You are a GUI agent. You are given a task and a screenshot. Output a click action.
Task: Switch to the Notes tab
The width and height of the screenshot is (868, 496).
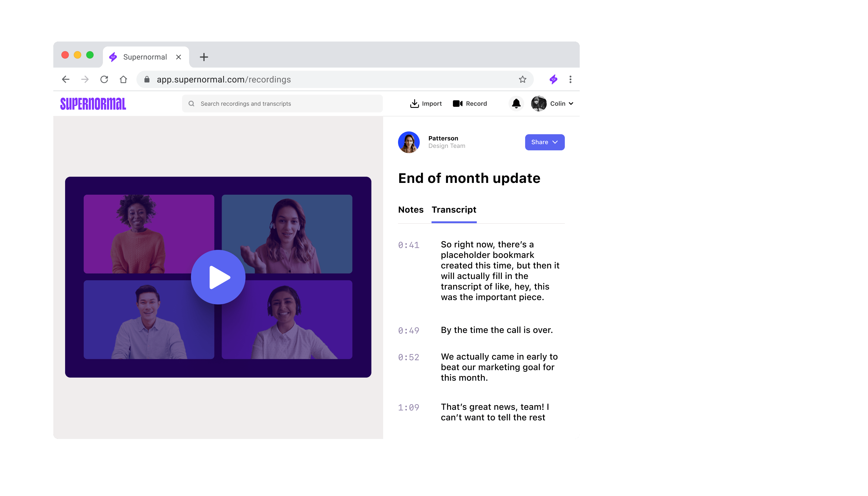(x=411, y=210)
